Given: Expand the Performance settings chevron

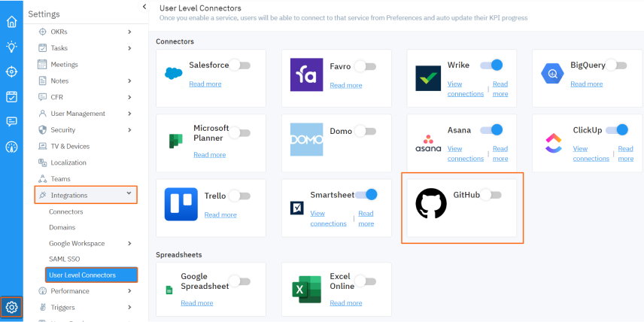Looking at the screenshot, I should click(129, 291).
